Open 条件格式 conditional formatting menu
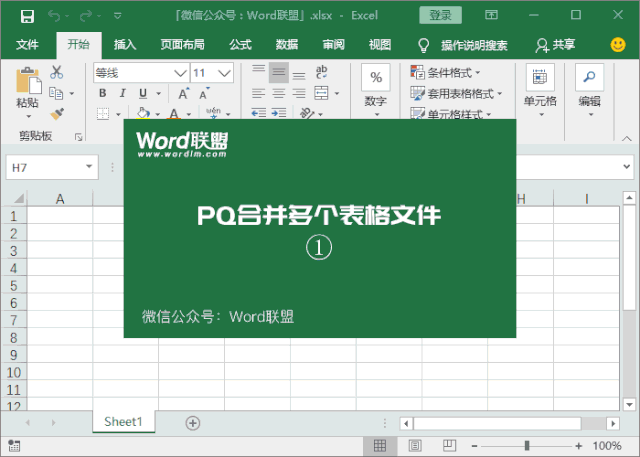This screenshot has height=457, width=640. click(445, 73)
